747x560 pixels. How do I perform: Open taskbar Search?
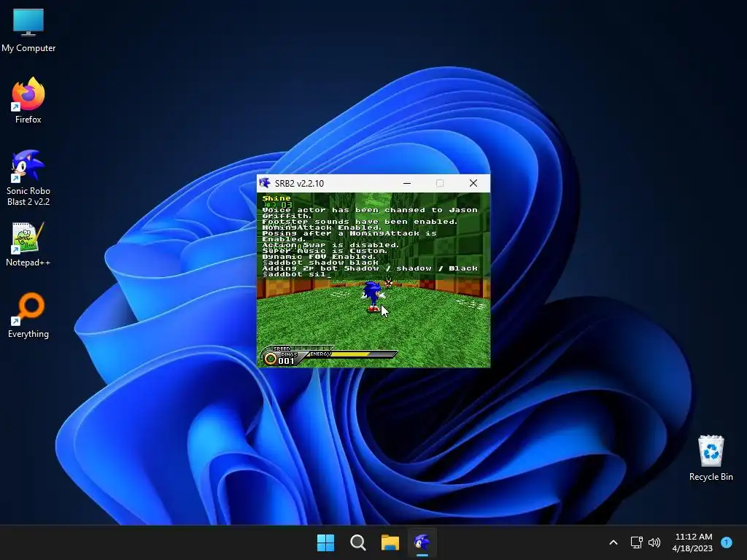click(x=357, y=542)
